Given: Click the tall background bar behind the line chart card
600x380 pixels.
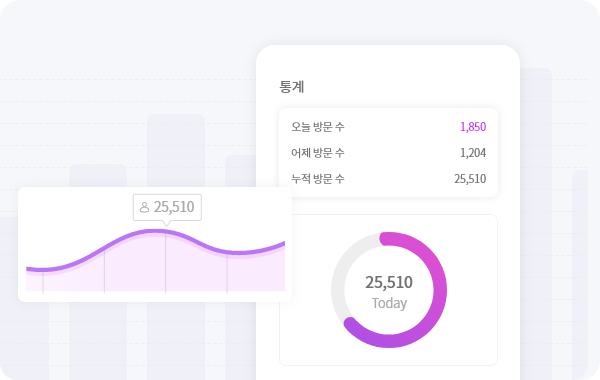Looking at the screenshot, I should tap(176, 150).
